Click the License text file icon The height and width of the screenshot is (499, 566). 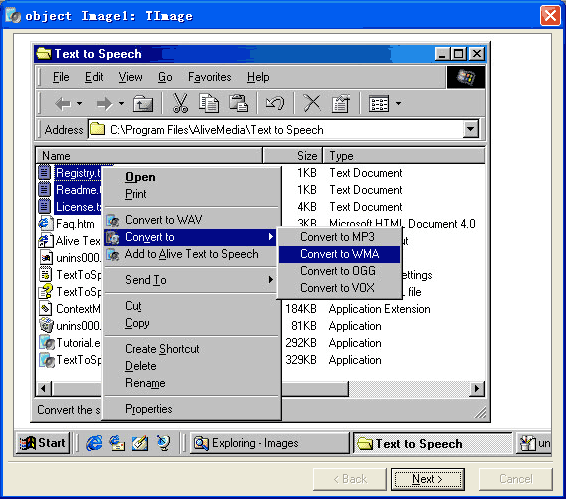45,207
